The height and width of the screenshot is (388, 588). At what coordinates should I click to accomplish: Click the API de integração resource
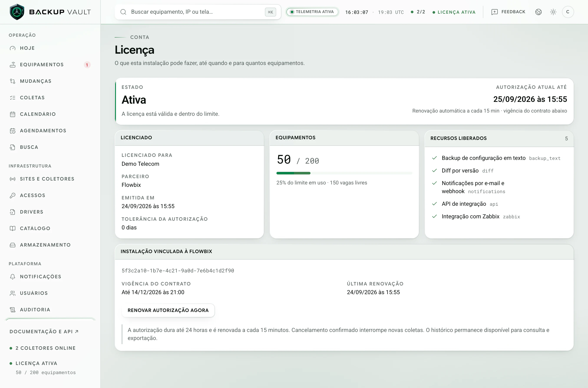click(464, 204)
